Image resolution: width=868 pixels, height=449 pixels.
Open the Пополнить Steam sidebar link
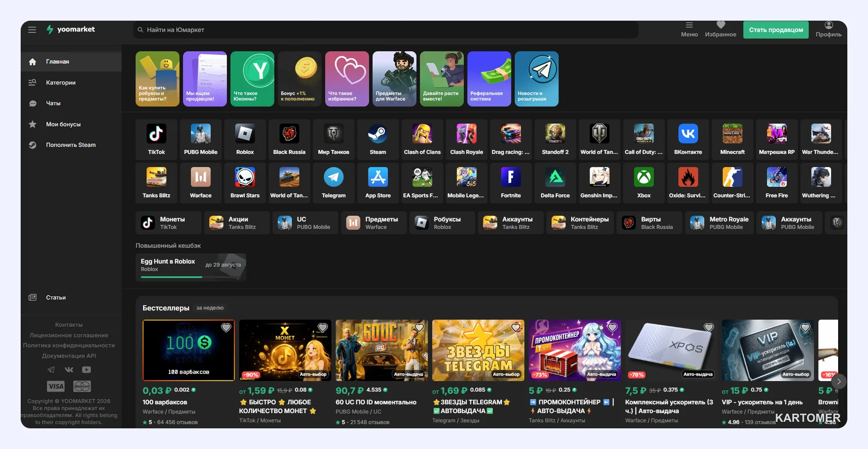point(71,145)
